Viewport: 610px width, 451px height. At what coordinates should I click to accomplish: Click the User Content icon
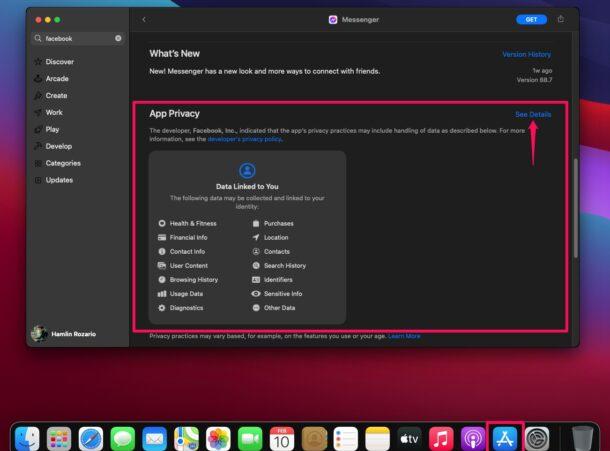162,265
